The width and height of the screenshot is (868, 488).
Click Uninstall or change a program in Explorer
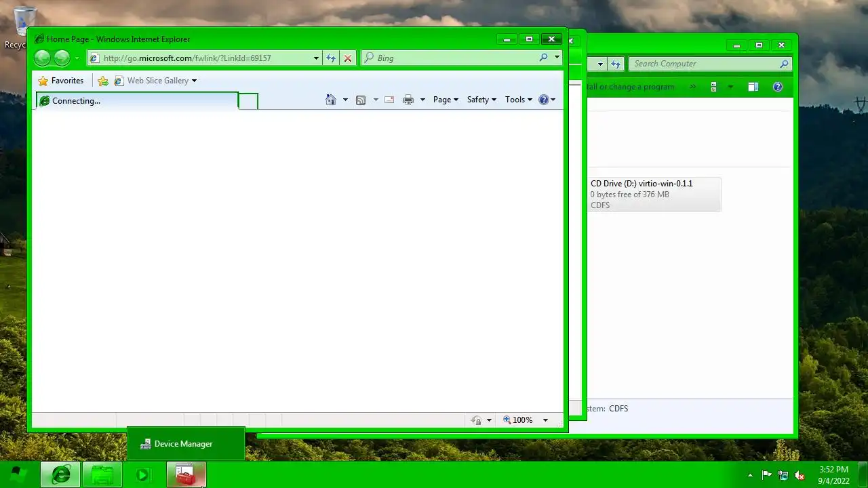click(x=631, y=87)
